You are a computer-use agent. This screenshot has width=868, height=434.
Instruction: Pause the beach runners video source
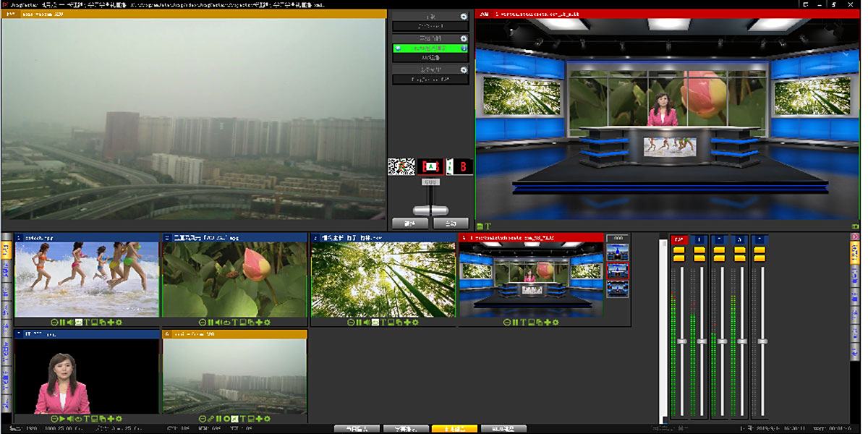[x=63, y=323]
